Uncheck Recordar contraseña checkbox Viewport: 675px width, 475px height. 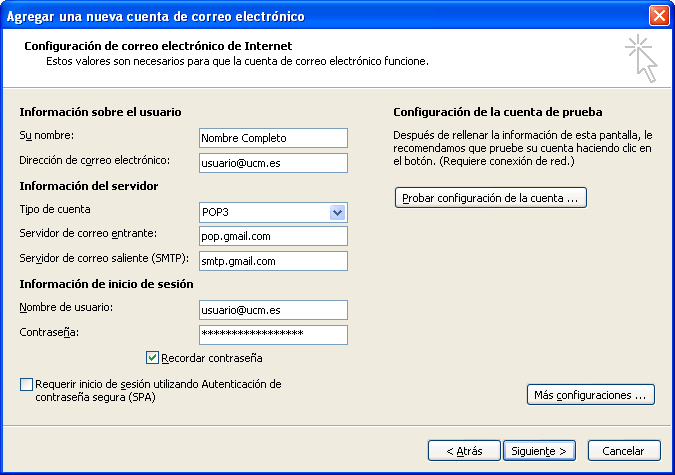click(152, 357)
